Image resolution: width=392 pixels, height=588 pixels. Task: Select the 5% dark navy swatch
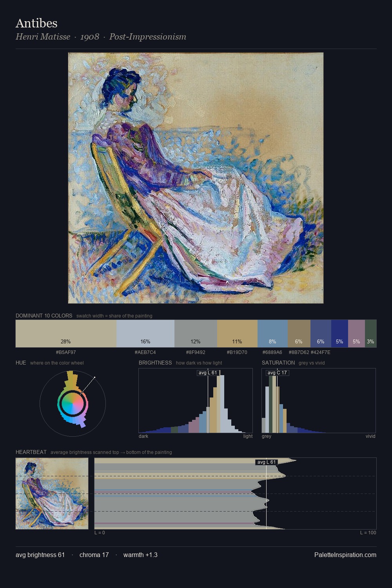[x=339, y=334]
